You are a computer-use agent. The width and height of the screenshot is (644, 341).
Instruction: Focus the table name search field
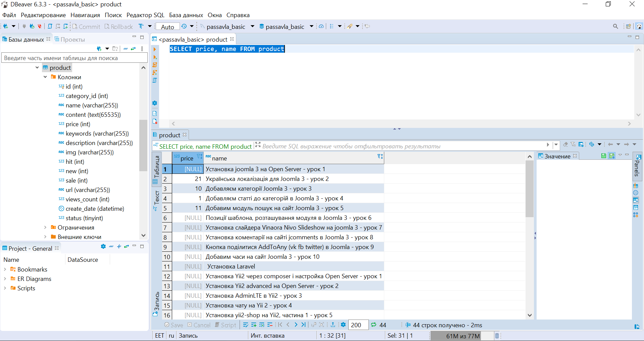click(x=75, y=58)
